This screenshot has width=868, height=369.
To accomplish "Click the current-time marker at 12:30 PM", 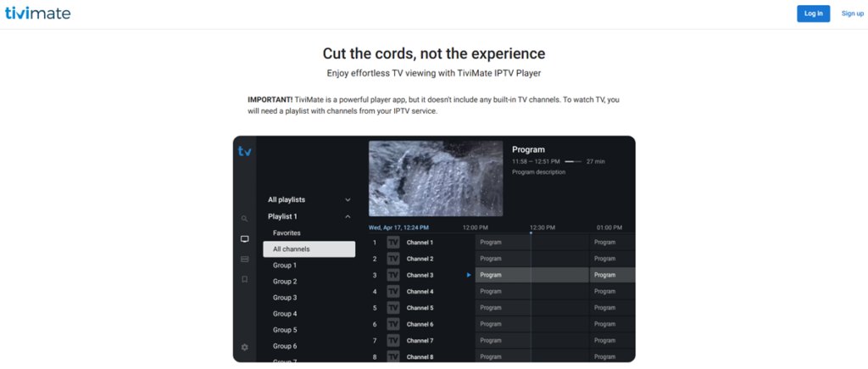I will click(531, 232).
